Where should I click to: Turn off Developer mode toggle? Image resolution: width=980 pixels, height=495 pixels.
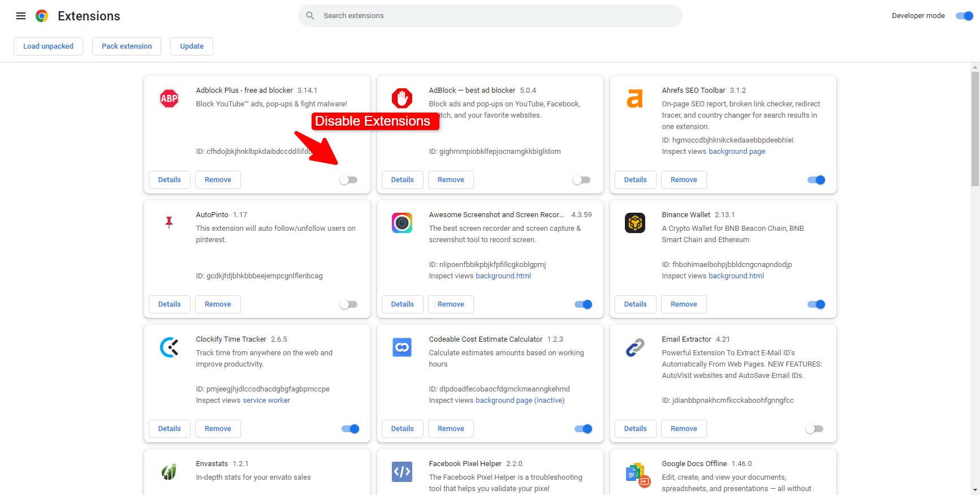pos(964,16)
